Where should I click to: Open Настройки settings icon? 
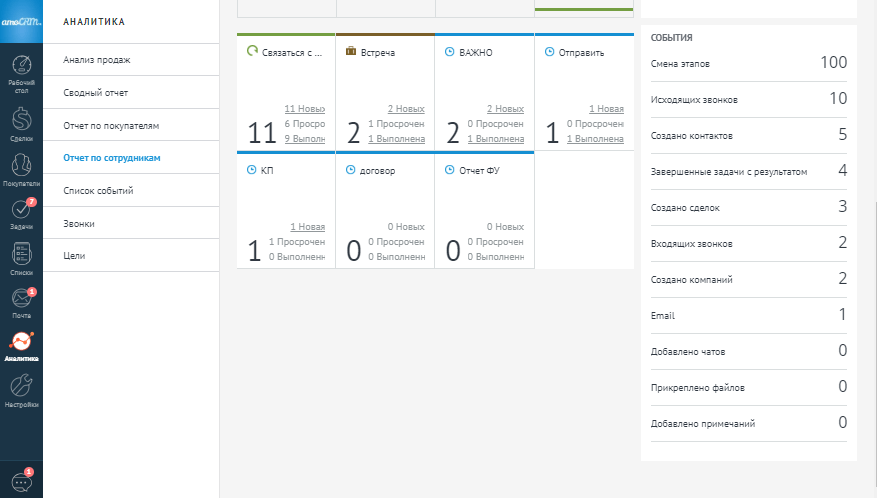click(21, 390)
